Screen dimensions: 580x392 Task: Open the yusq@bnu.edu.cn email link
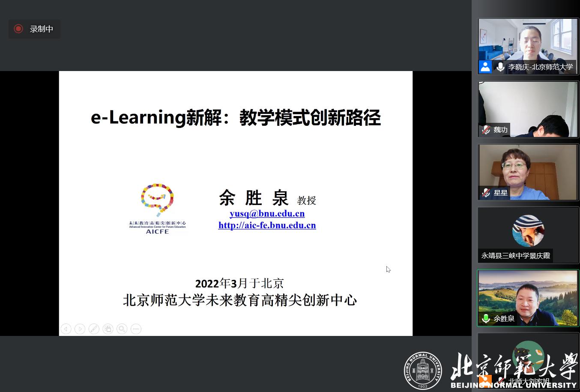(x=267, y=214)
